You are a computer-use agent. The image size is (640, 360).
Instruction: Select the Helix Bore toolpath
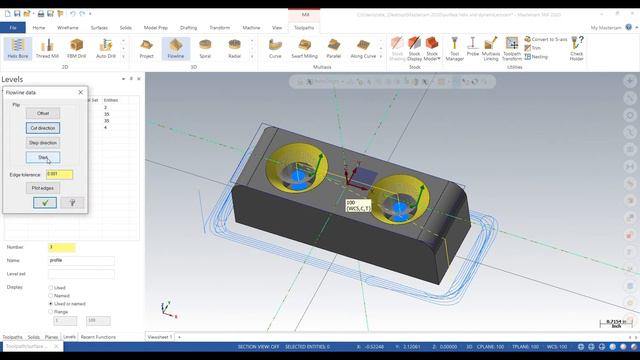click(18, 49)
